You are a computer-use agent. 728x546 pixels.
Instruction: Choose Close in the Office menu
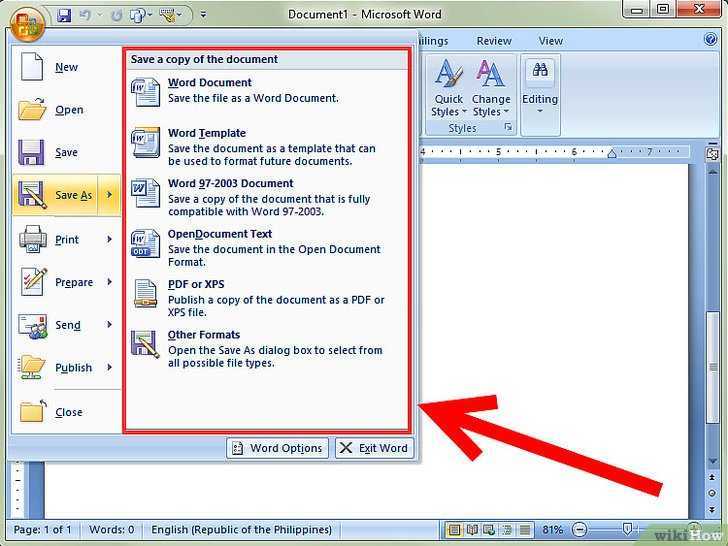[x=66, y=412]
